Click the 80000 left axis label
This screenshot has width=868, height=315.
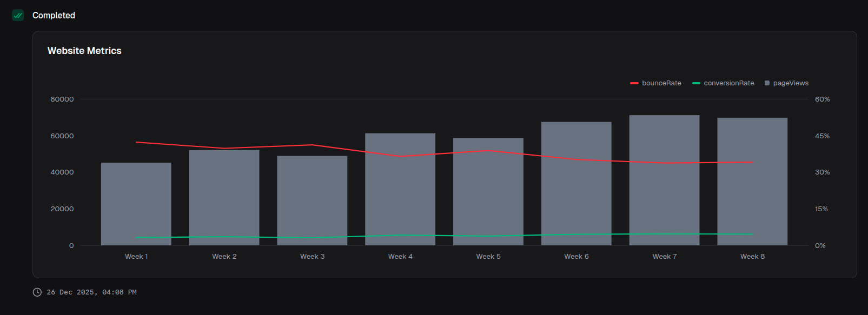click(x=62, y=99)
